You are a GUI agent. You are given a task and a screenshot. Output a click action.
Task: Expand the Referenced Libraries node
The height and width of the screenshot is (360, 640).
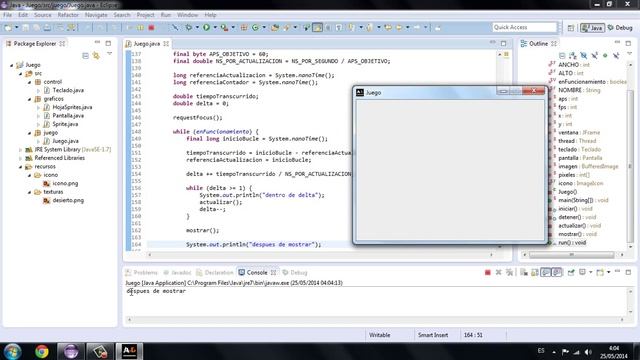tap(20, 158)
